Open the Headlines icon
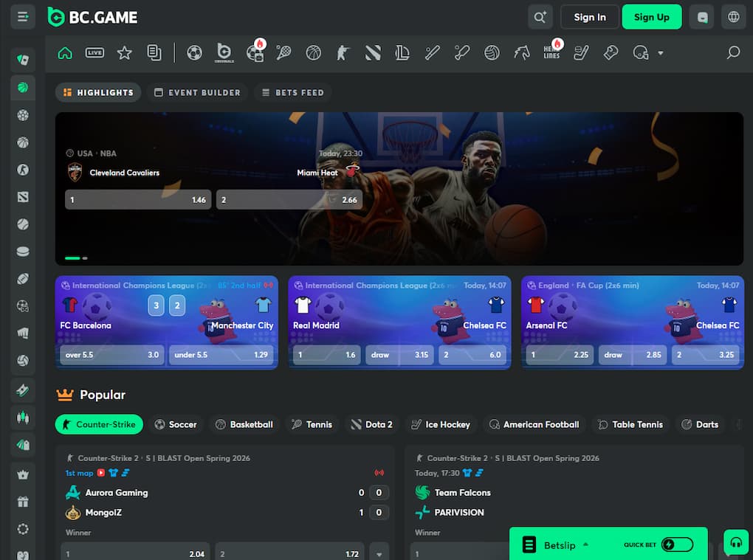The image size is (753, 560). tap(551, 52)
